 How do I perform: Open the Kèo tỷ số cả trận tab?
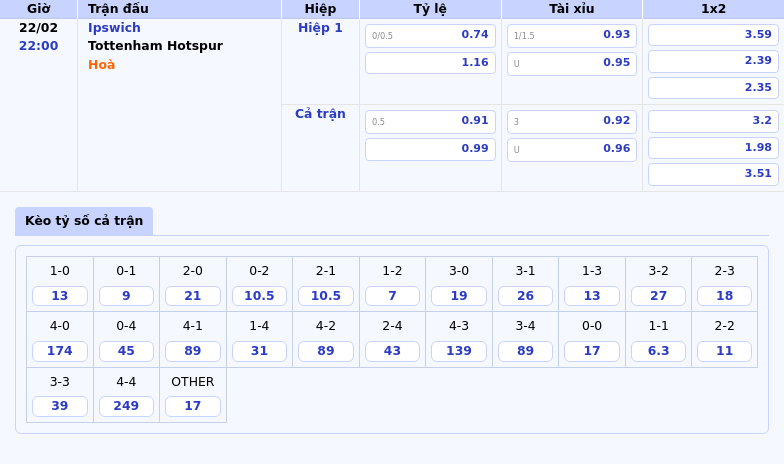pos(84,221)
